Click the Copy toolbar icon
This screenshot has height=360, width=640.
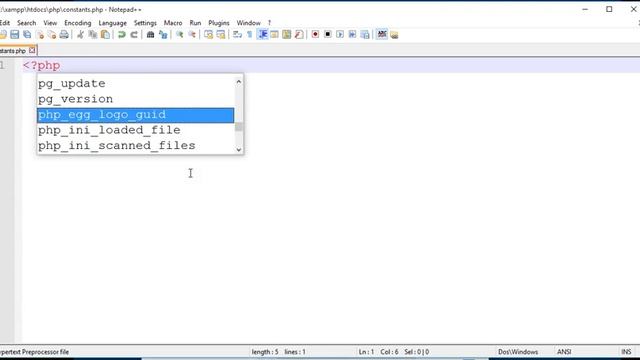[x=93, y=35]
